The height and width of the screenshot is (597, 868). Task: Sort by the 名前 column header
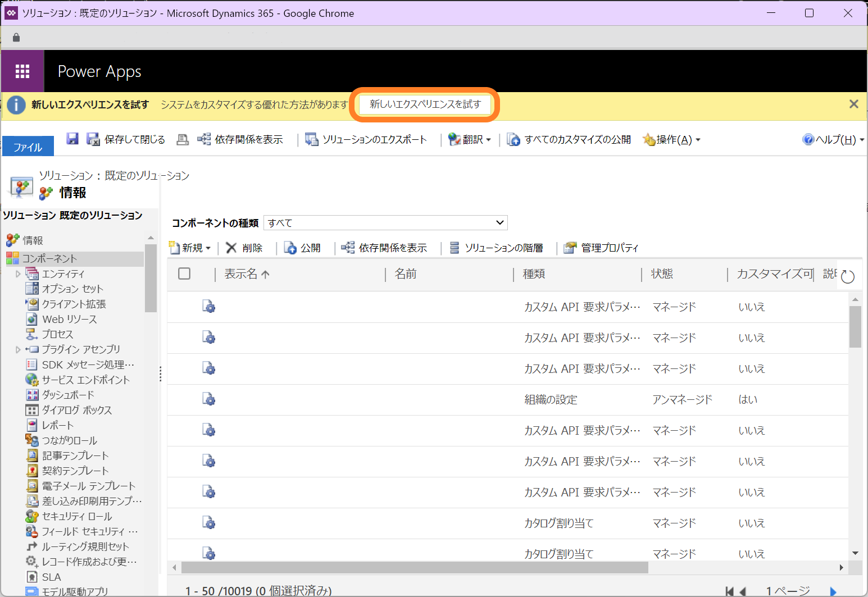405,274
